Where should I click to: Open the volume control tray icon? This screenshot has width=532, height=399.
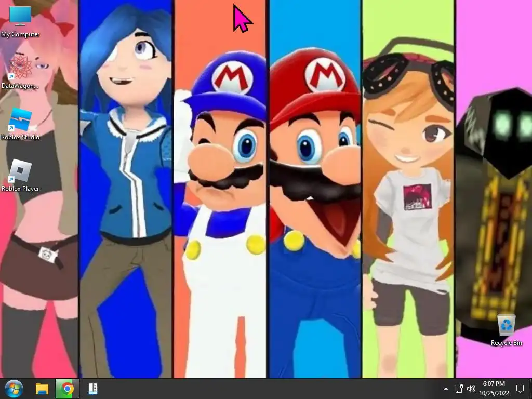pos(471,389)
